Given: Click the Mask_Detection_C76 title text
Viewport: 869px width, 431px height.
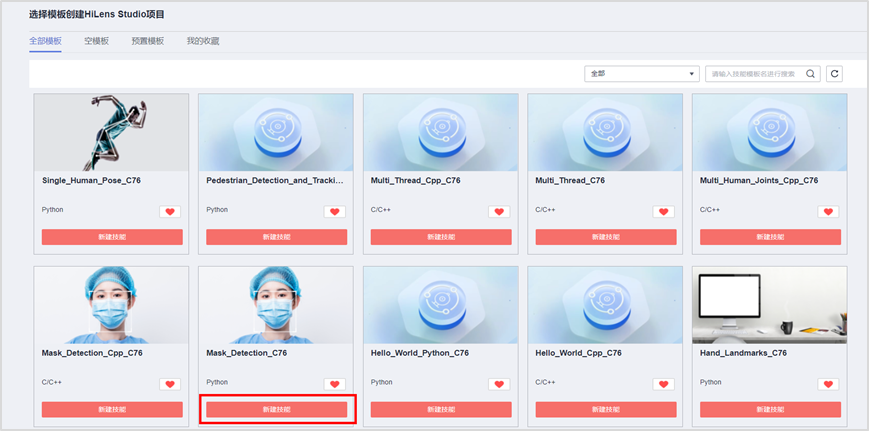Looking at the screenshot, I should 247,353.
